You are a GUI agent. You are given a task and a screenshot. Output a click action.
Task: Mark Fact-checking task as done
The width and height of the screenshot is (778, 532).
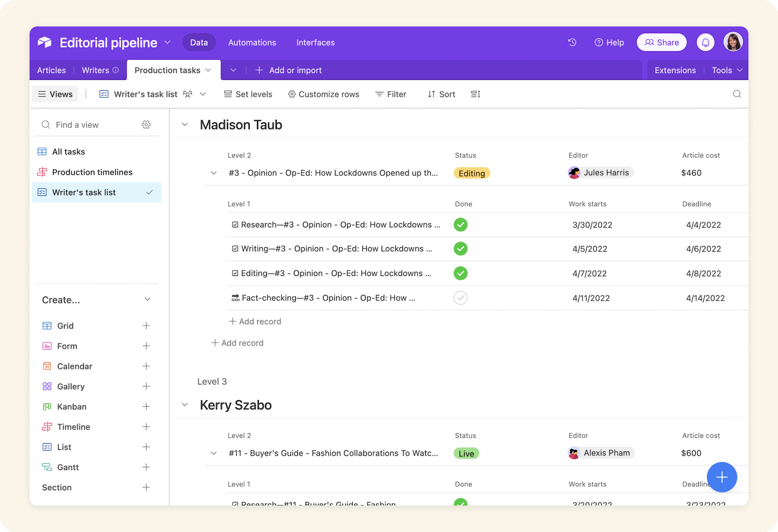coord(460,298)
